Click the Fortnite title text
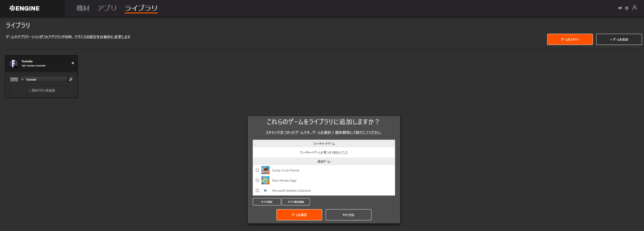The height and width of the screenshot is (231, 644). point(27,61)
